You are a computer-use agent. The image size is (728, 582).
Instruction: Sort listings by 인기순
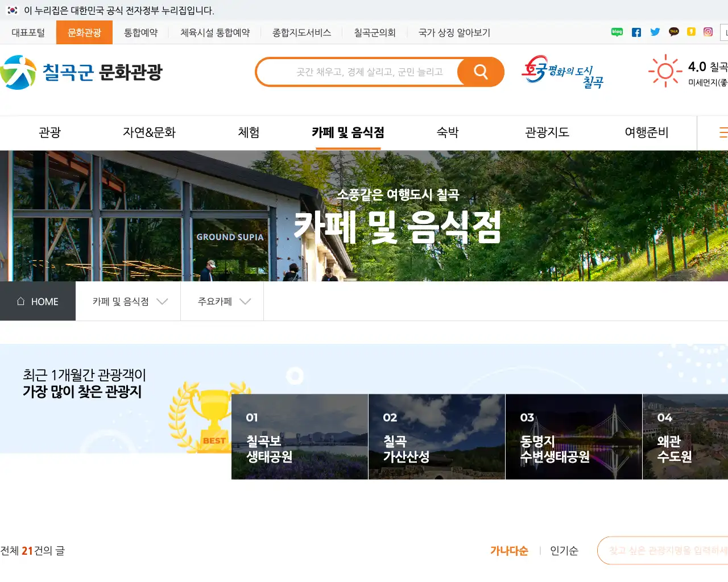(564, 550)
